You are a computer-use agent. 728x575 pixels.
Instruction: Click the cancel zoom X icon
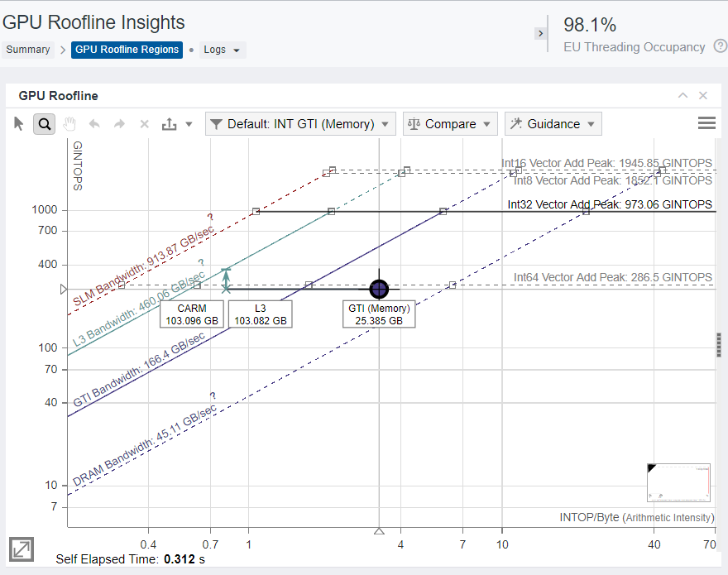144,124
